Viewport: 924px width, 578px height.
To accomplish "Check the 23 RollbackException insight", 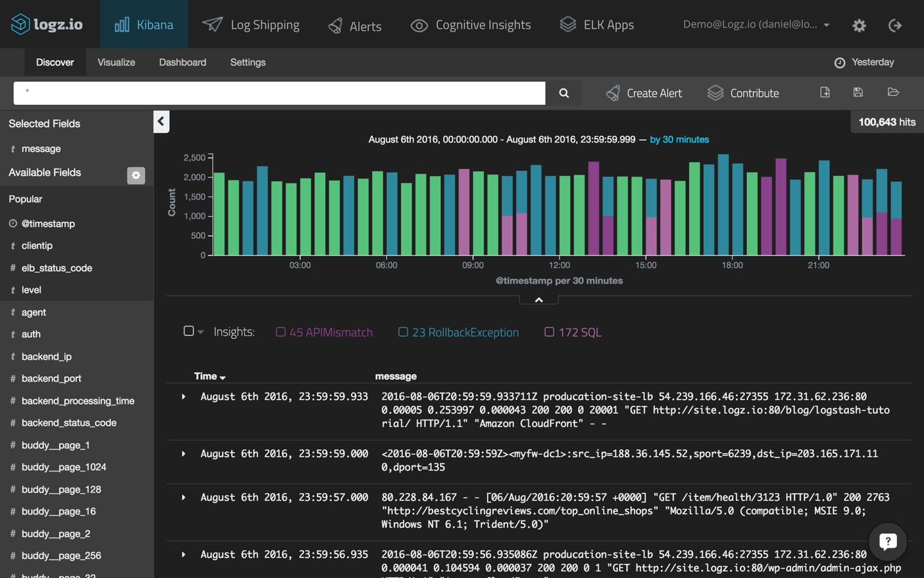I will tap(403, 332).
